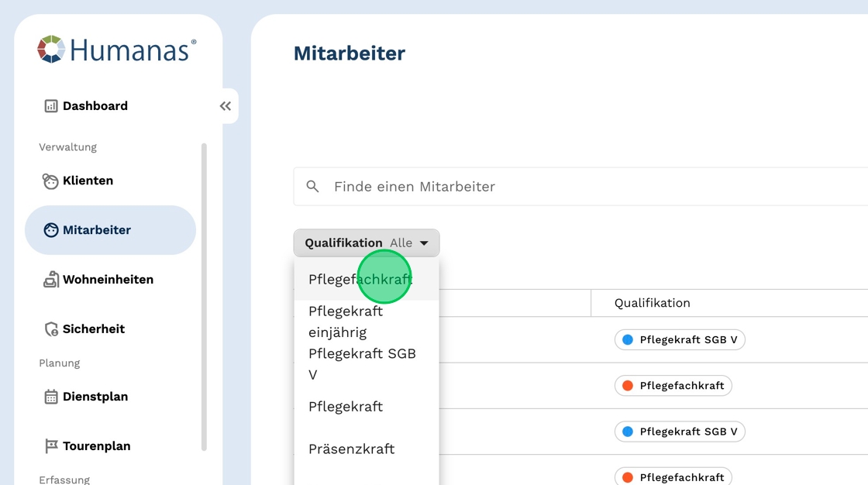Click the first blue Pflegekraft SGB V badge
The image size is (868, 485).
pyautogui.click(x=680, y=340)
